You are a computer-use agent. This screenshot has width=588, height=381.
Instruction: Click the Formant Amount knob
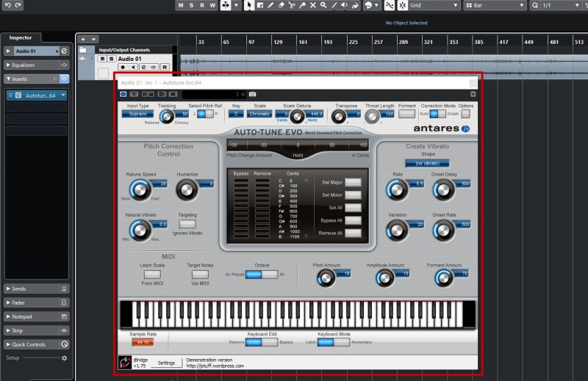pyautogui.click(x=444, y=278)
